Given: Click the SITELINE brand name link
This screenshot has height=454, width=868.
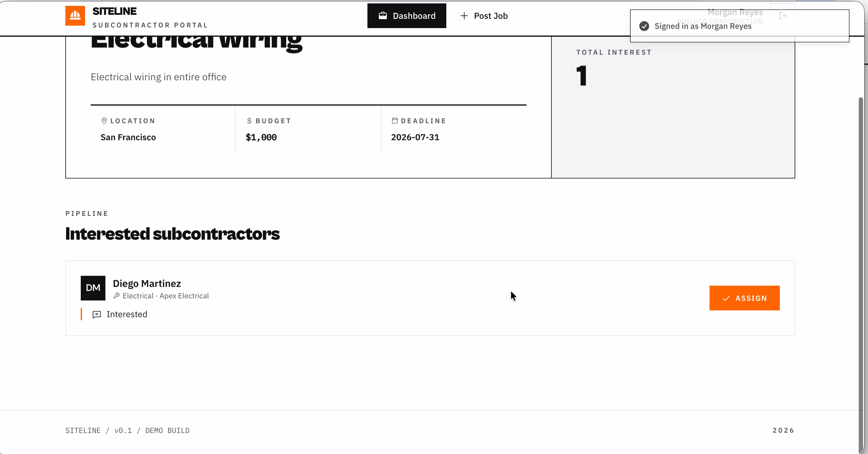Looking at the screenshot, I should click(115, 11).
